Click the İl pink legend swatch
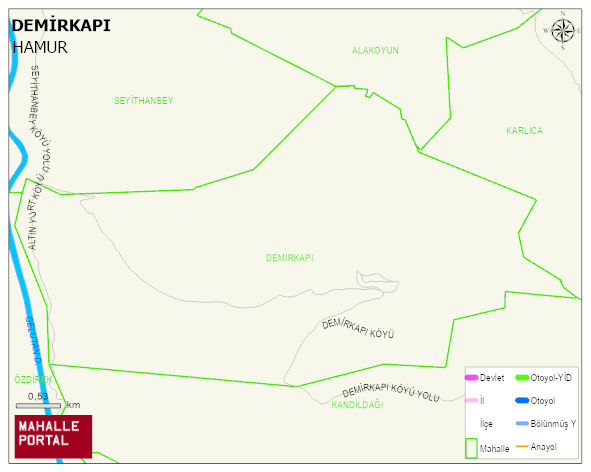 tap(472, 400)
